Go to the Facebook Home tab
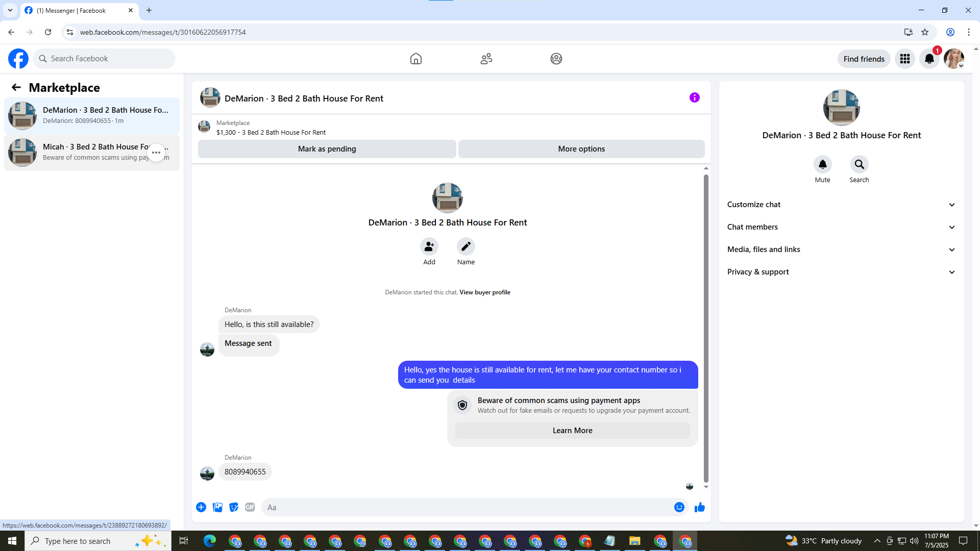 415,59
